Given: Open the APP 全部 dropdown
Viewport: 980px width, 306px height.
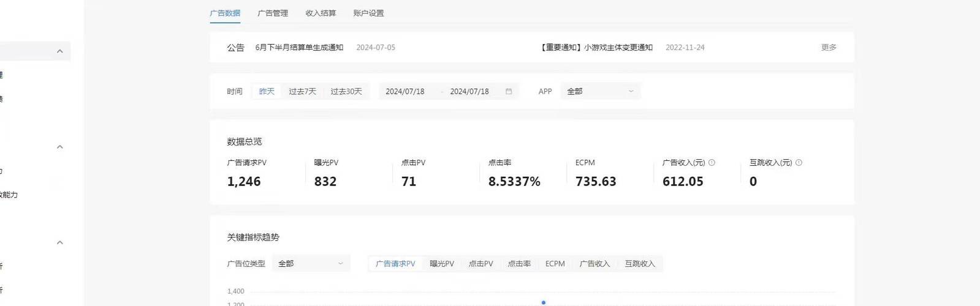Looking at the screenshot, I should [x=600, y=91].
